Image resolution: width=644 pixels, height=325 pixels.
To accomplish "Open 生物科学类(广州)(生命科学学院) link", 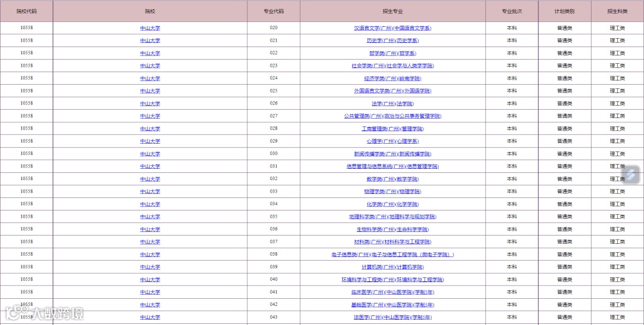I will [x=392, y=229].
